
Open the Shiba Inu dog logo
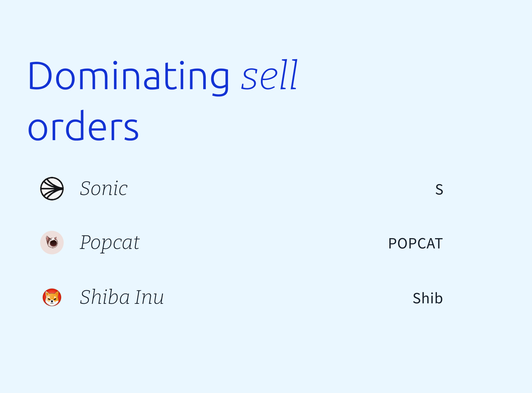[52, 297]
